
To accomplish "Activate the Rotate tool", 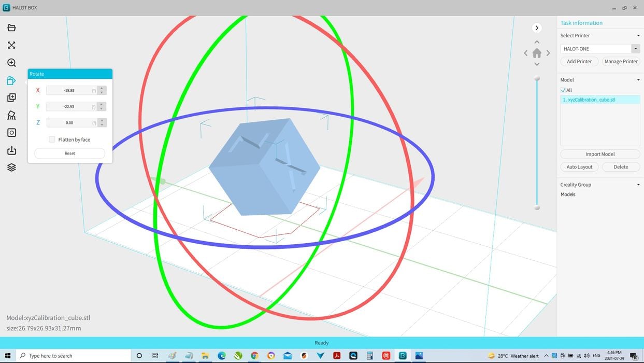I will tap(11, 80).
